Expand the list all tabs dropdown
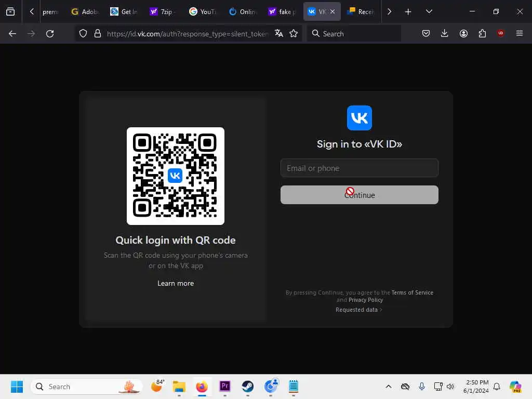The height and width of the screenshot is (399, 532). click(x=429, y=11)
